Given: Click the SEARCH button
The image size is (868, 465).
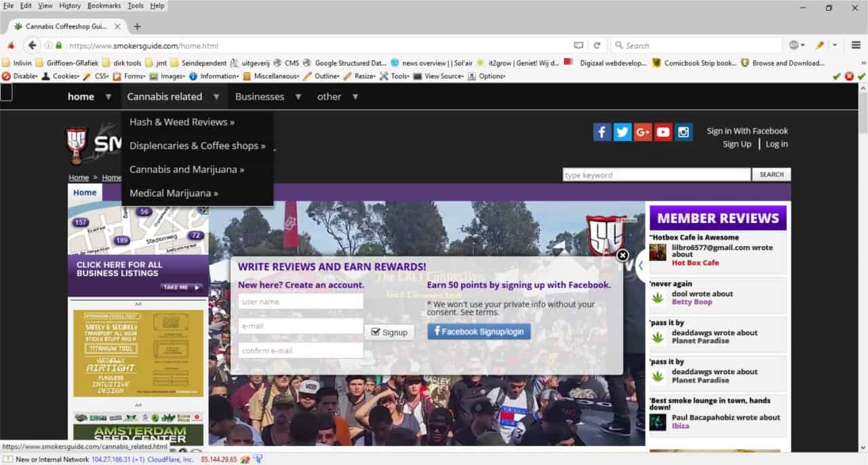Looking at the screenshot, I should (x=771, y=175).
